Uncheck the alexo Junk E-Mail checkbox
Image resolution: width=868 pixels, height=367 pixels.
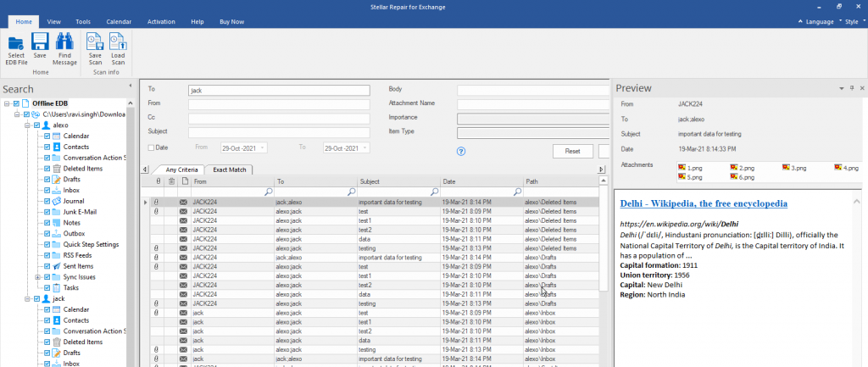pos(47,212)
